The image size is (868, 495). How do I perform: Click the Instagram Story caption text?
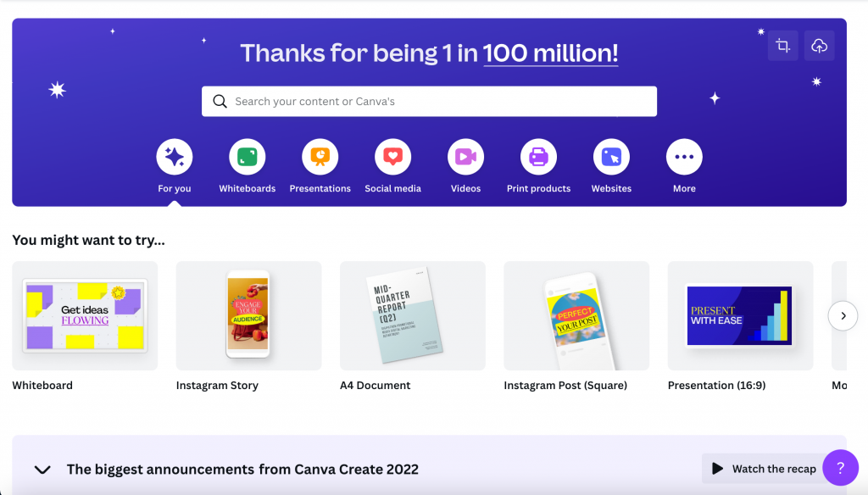click(x=217, y=386)
